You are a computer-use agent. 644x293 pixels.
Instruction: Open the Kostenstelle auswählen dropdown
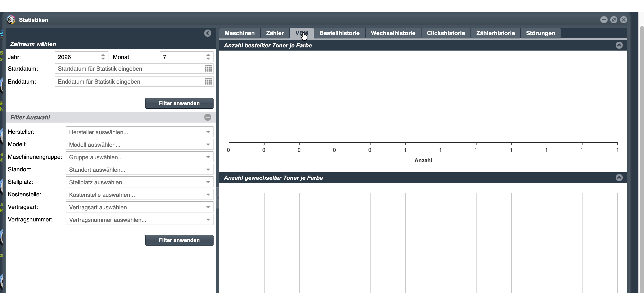point(140,195)
